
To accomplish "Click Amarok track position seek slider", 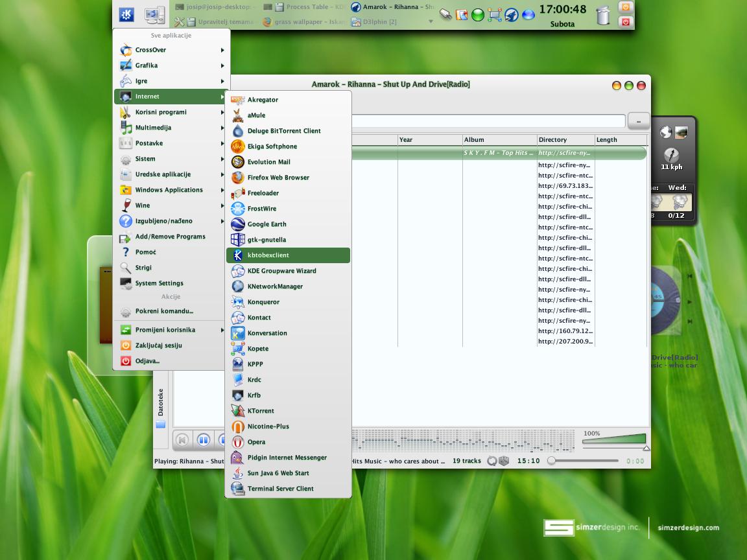I will coord(584,461).
